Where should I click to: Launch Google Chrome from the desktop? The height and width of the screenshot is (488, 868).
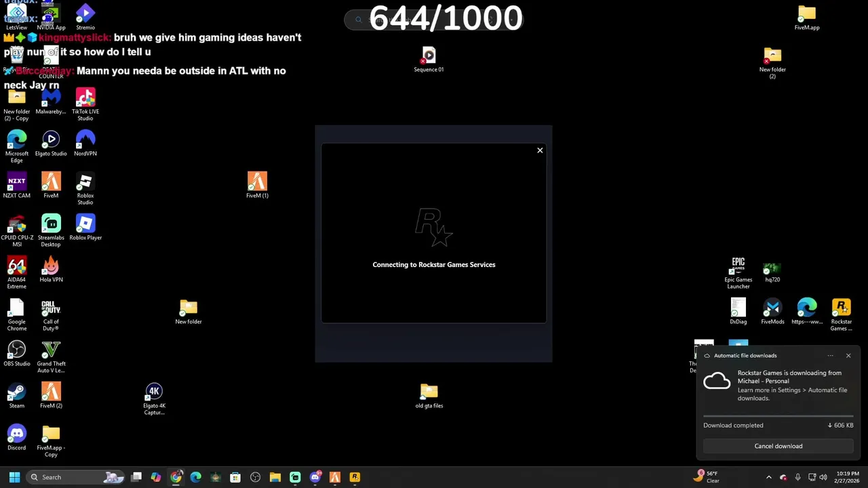[x=17, y=315]
